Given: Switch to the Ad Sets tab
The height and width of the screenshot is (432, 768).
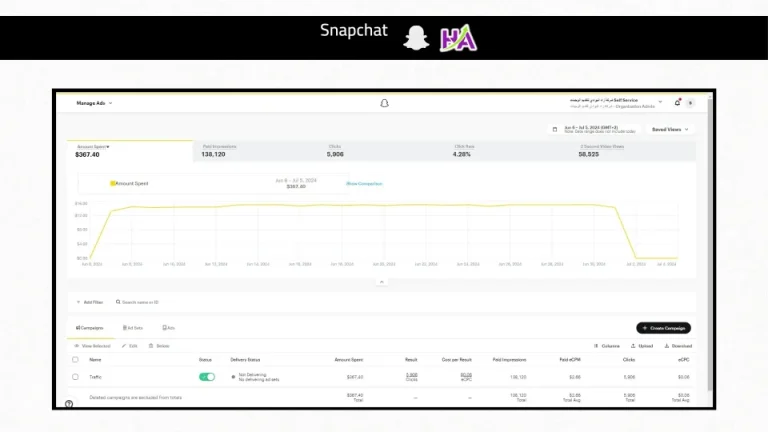Looking at the screenshot, I should point(133,328).
